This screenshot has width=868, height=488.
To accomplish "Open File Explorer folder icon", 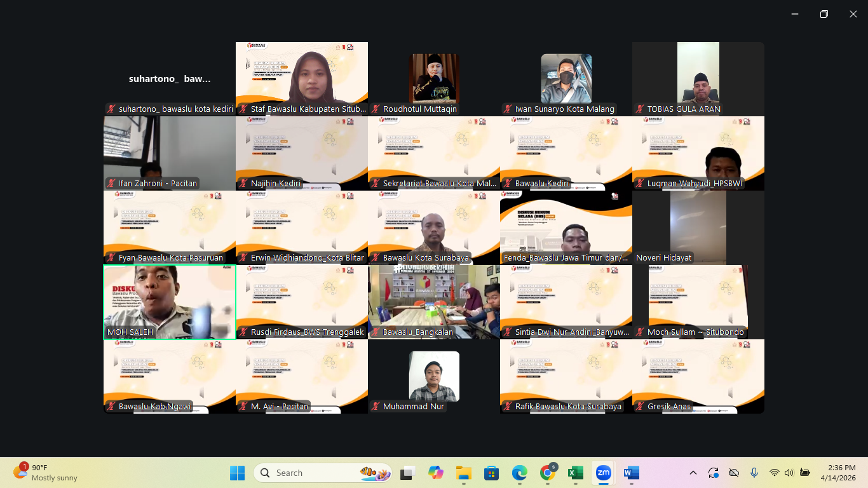I will pos(463,473).
